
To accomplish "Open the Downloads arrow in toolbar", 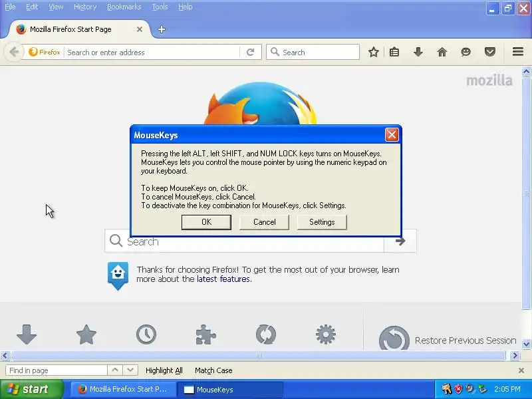I will pyautogui.click(x=418, y=52).
